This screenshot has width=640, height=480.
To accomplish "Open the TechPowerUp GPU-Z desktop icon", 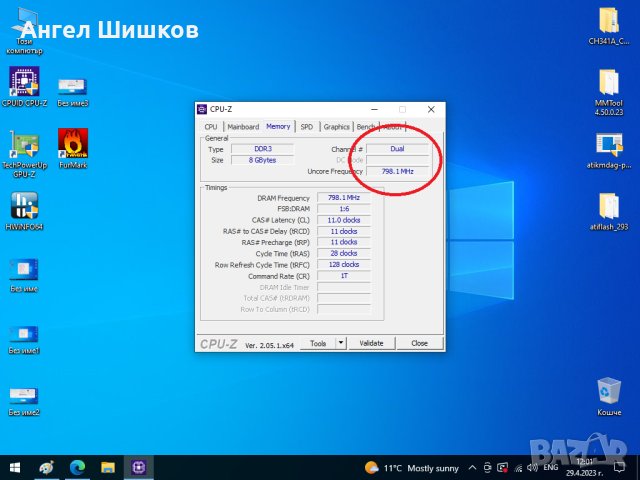I will [24, 153].
